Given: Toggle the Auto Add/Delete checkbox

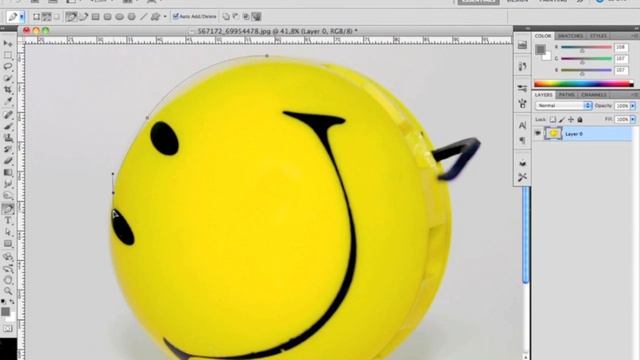Looking at the screenshot, I should (176, 16).
